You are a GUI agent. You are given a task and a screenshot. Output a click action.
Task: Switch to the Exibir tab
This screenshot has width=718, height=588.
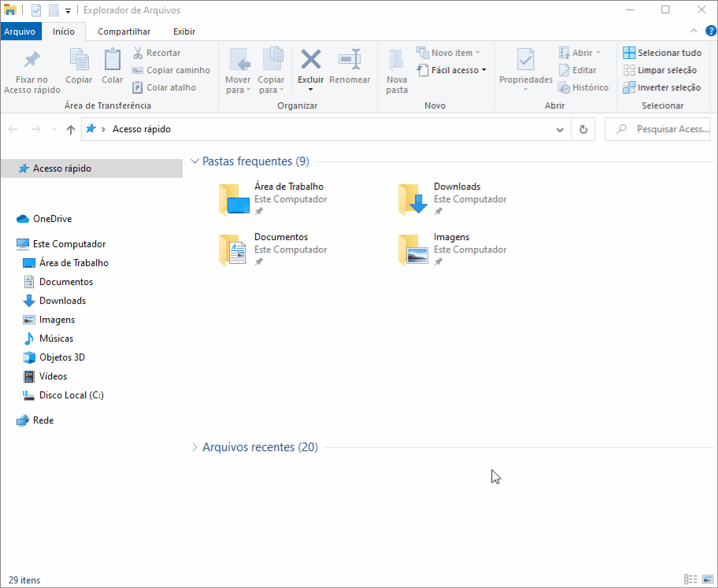[184, 31]
